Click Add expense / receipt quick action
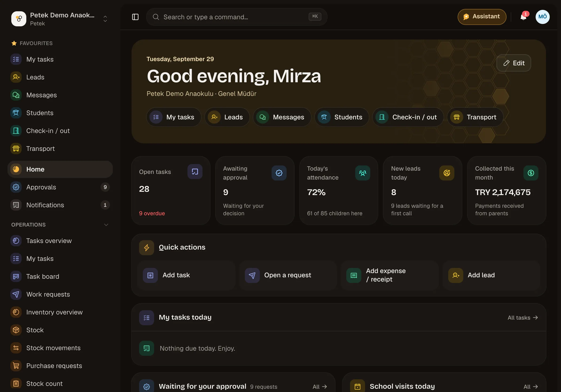Image resolution: width=561 pixels, height=392 pixels. click(390, 275)
